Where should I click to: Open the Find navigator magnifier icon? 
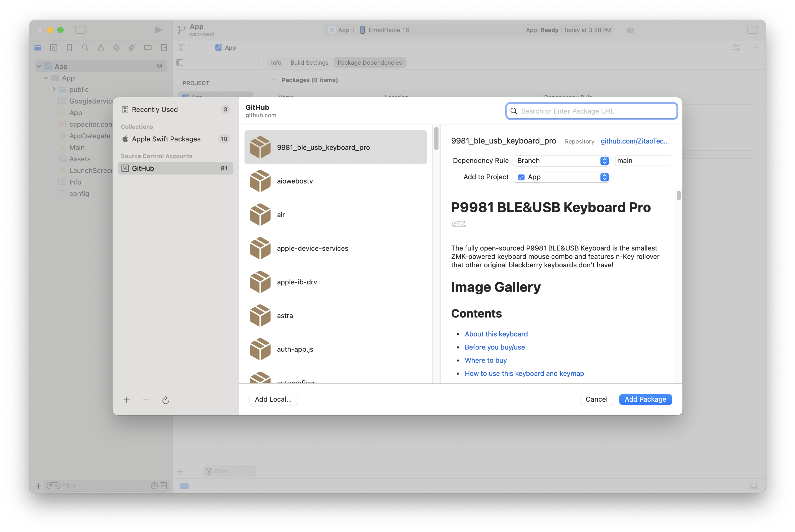85,48
